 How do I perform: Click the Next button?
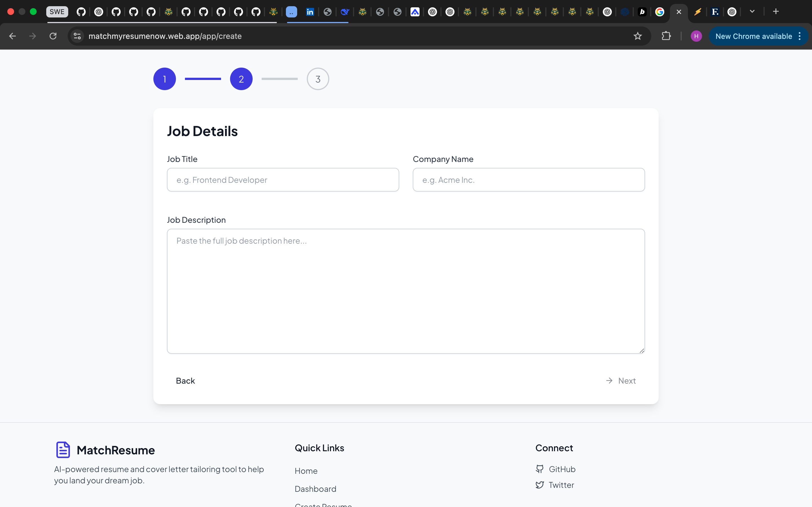(621, 381)
